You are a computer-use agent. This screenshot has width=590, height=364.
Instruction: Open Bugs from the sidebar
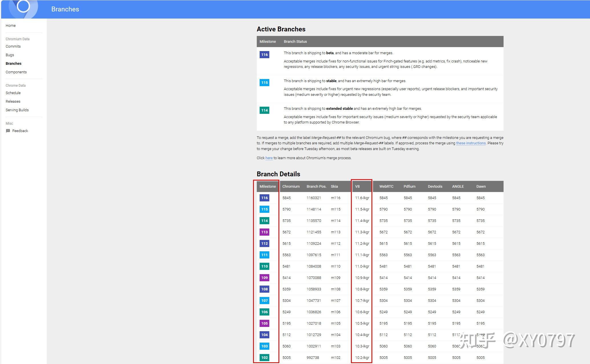(x=10, y=55)
